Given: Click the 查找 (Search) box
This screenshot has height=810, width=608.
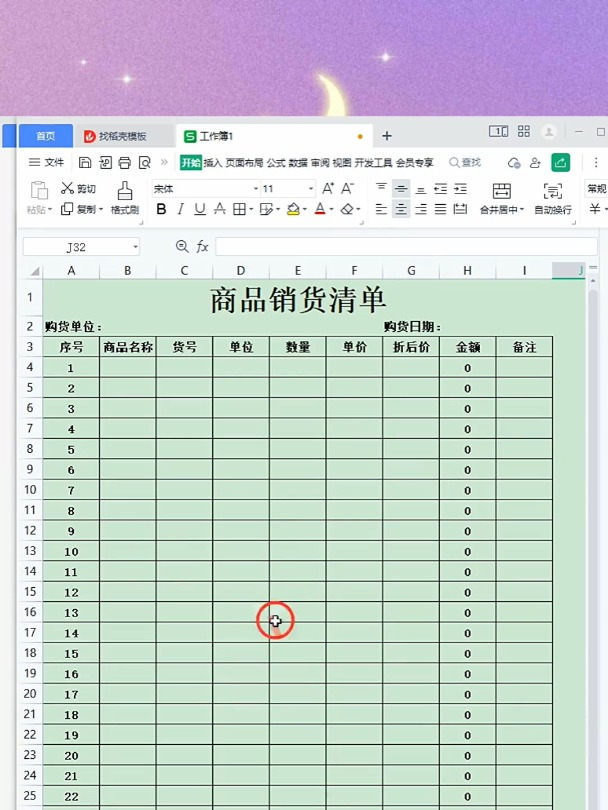Looking at the screenshot, I should (x=465, y=163).
